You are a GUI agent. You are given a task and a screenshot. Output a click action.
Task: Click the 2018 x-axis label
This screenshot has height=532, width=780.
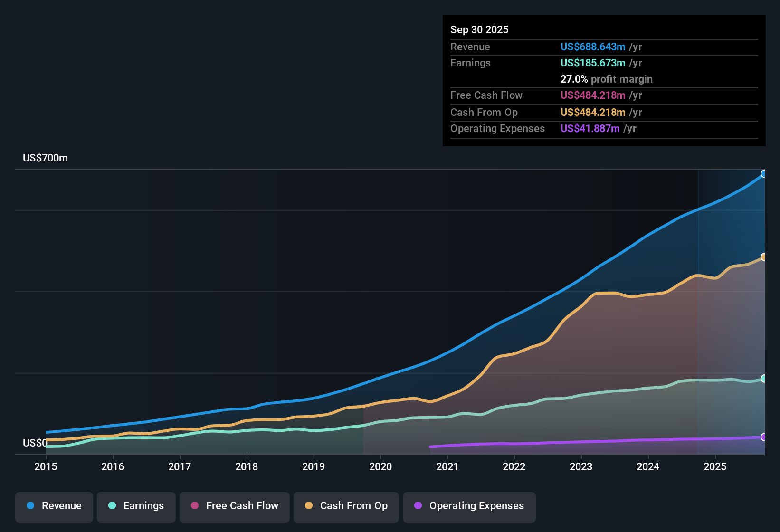pyautogui.click(x=247, y=466)
